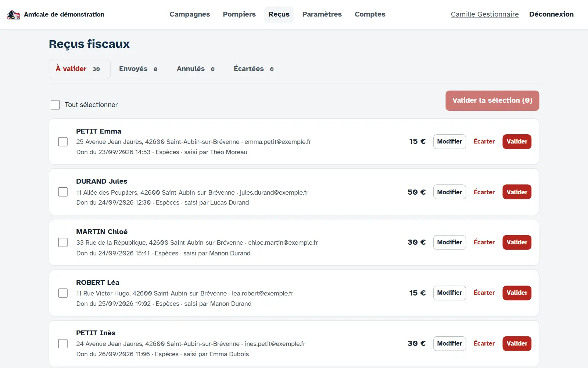Edit the DURAND Jules receipt
588x368 pixels.
point(449,192)
